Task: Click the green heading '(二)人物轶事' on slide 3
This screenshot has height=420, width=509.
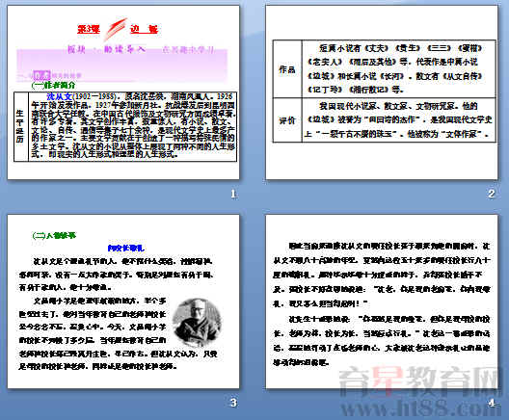Action: pyautogui.click(x=54, y=235)
